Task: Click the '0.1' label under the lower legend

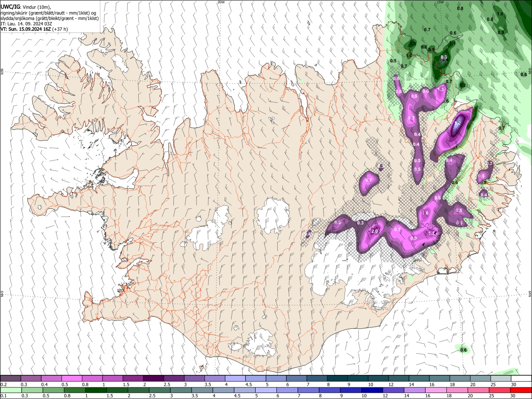Action: 4,396
